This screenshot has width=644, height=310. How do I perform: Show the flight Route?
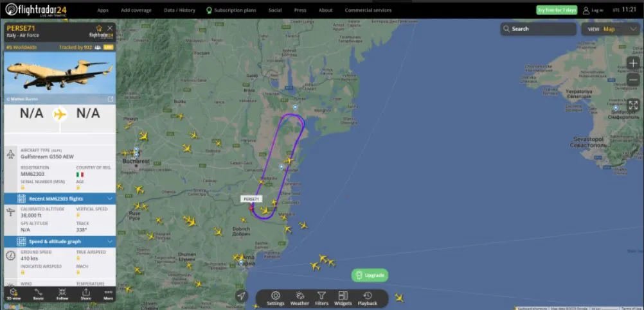tap(38, 294)
